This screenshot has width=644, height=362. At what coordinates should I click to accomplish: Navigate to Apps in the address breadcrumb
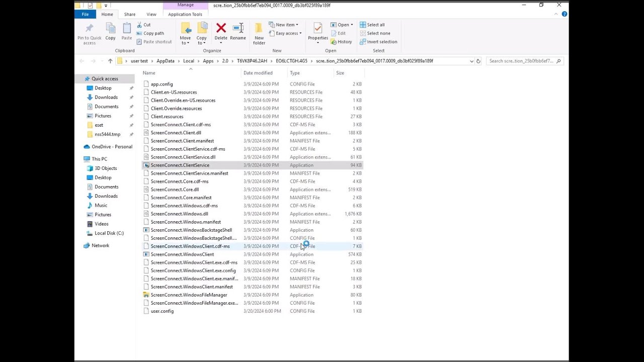[208, 61]
